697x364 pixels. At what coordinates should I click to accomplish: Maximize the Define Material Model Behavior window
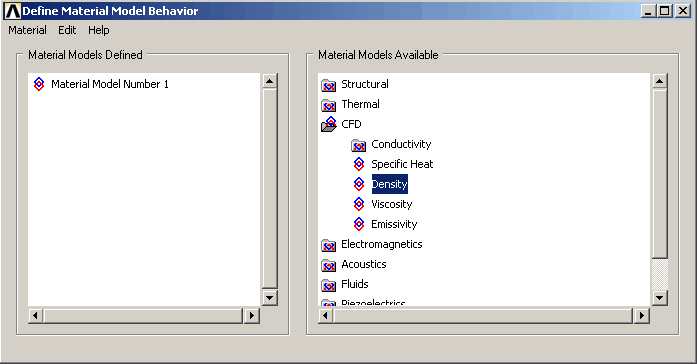tap(665, 11)
